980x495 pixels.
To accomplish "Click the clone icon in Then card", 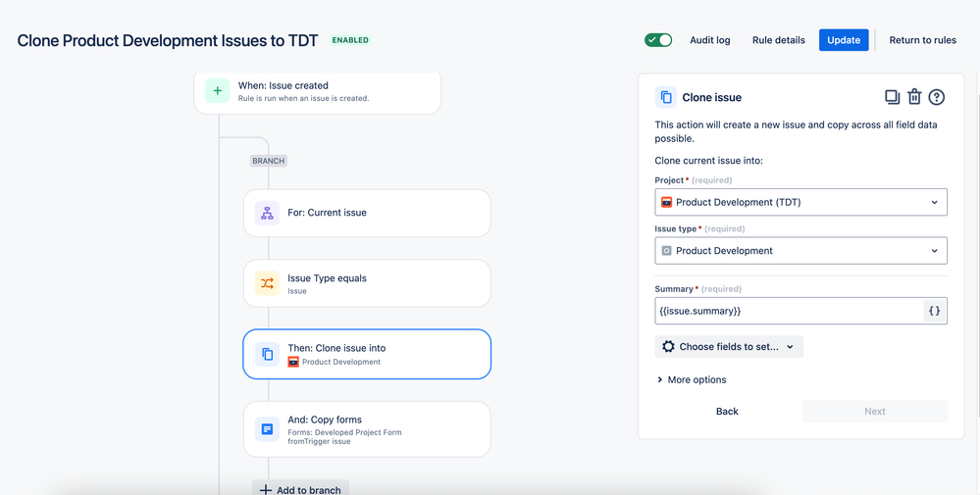I will click(x=268, y=354).
